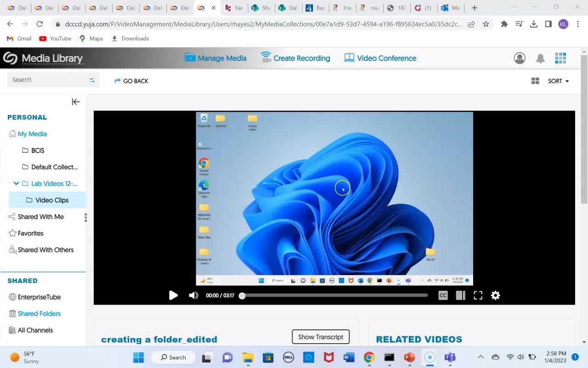588x368 pixels.
Task: Open Shared Folders
Action: pos(35,314)
